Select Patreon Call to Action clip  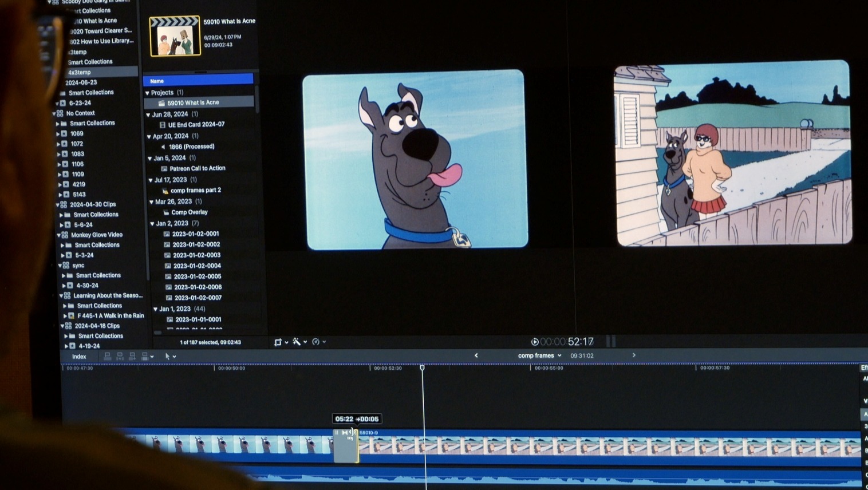click(197, 168)
